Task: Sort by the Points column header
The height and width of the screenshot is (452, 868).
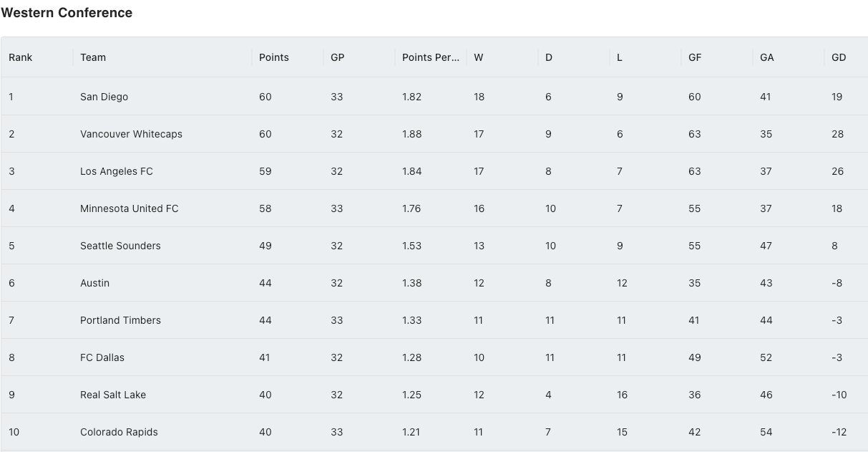Action: tap(274, 57)
